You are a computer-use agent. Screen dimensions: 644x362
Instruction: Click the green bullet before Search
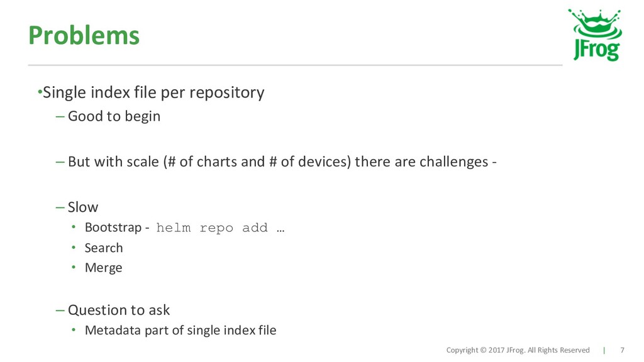pos(74,248)
